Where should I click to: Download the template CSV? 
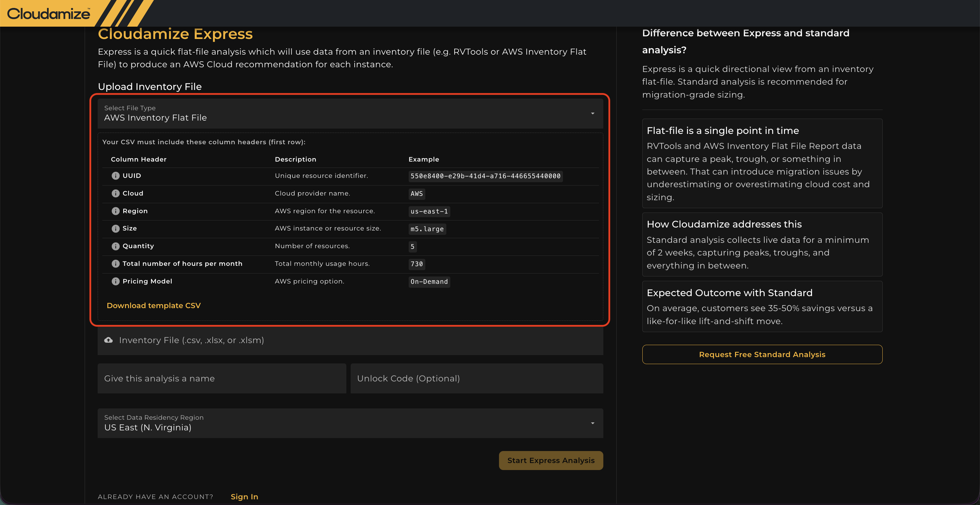click(x=154, y=305)
